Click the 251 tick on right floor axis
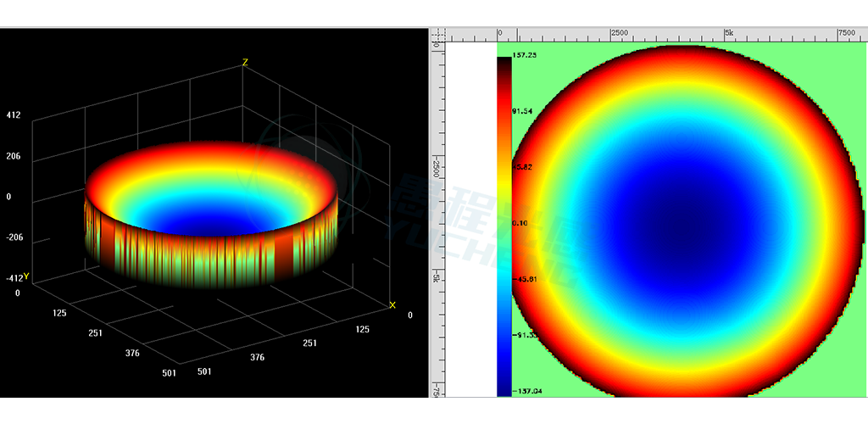 pos(309,343)
